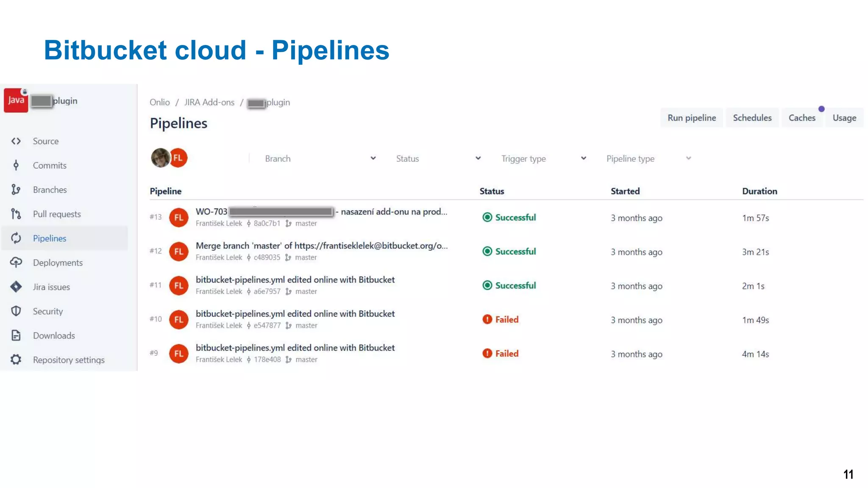868x488 pixels.
Task: Click the Pipelines circular arrows icon
Action: point(16,238)
